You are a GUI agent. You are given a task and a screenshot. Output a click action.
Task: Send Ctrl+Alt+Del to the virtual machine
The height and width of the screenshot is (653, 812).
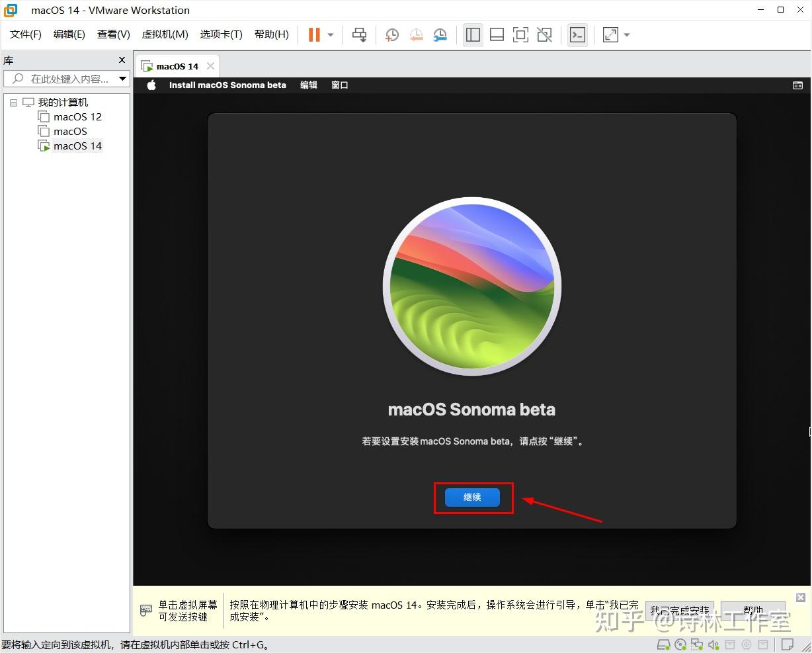pos(359,35)
